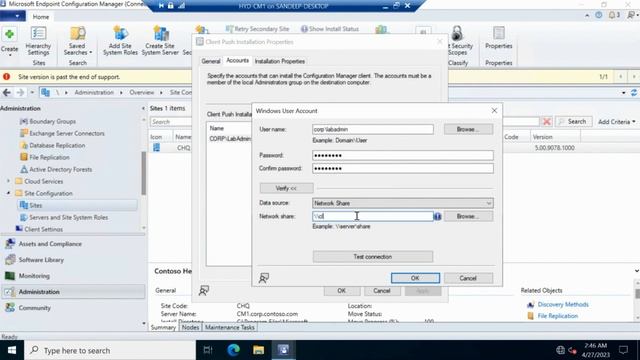Screen dimensions: 640x360
Task: Click Retry Secondary Site in ribbon
Action: point(257,29)
